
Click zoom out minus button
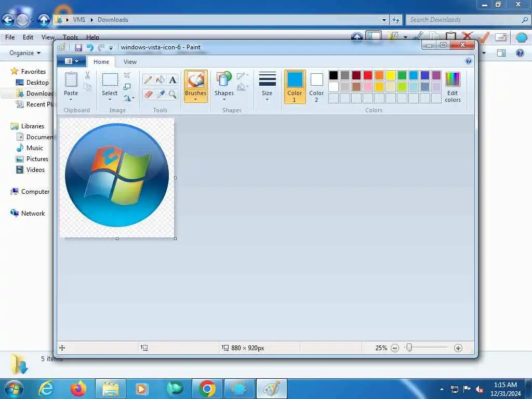(x=395, y=348)
